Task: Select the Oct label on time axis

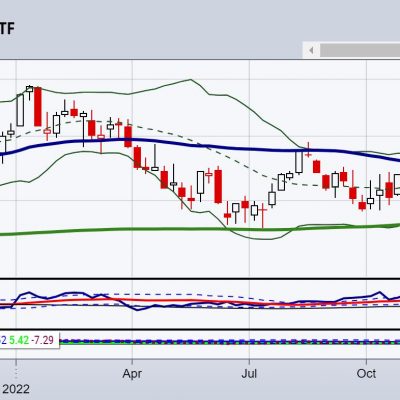Action: point(366,374)
